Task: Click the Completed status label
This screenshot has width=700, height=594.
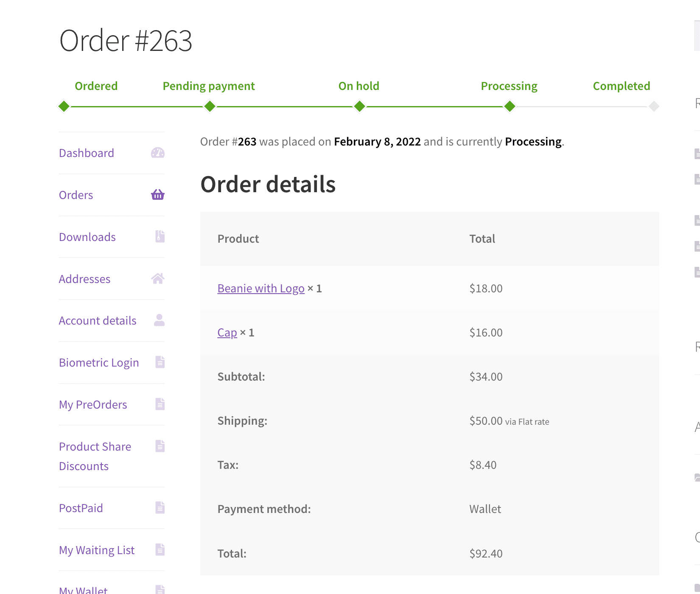Action: pos(622,86)
